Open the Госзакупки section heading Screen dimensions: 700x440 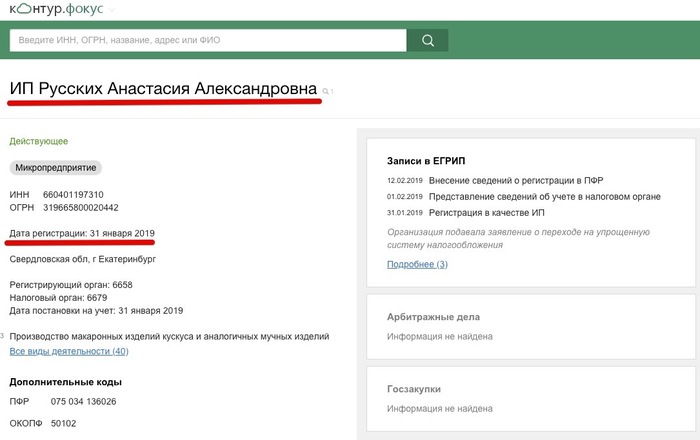coord(414,389)
